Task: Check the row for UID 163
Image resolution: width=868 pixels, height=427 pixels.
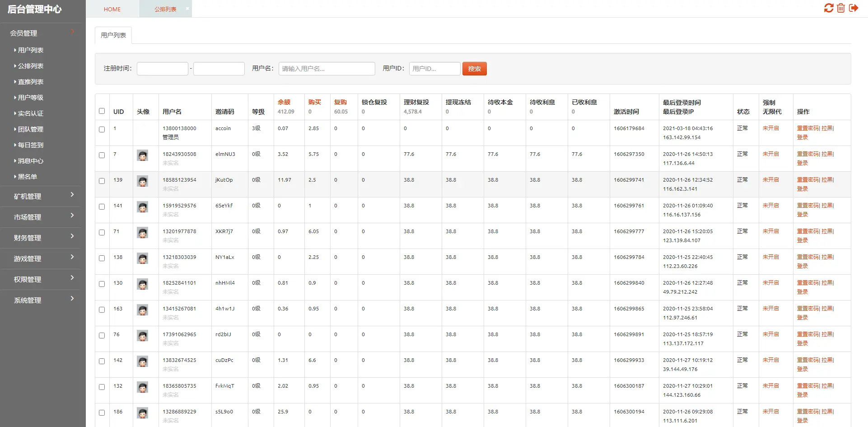Action: [x=102, y=310]
